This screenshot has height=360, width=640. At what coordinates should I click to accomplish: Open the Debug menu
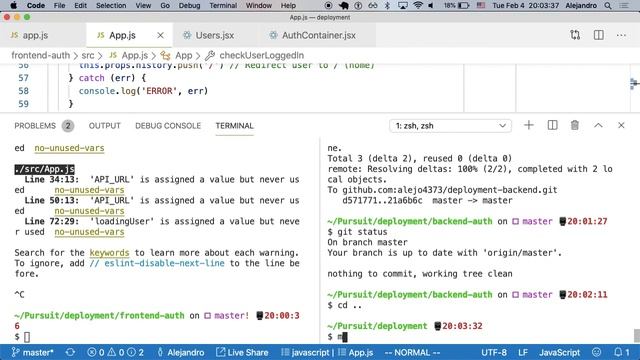189,5
